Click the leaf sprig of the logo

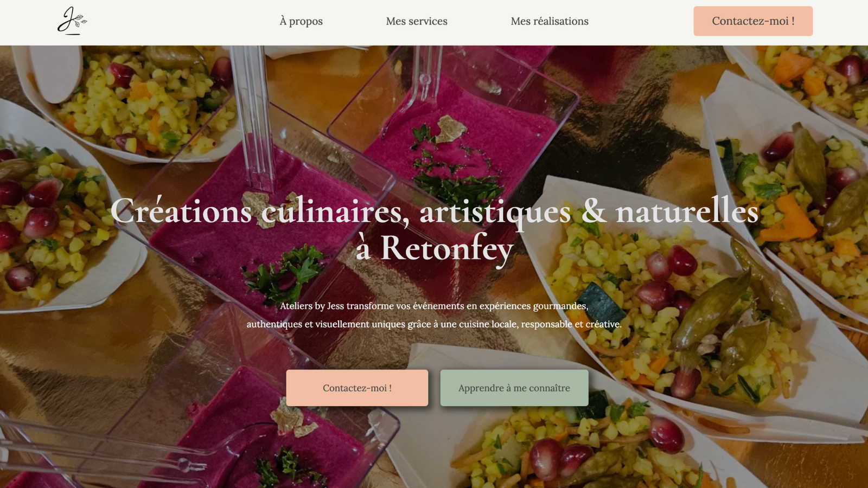(x=80, y=21)
